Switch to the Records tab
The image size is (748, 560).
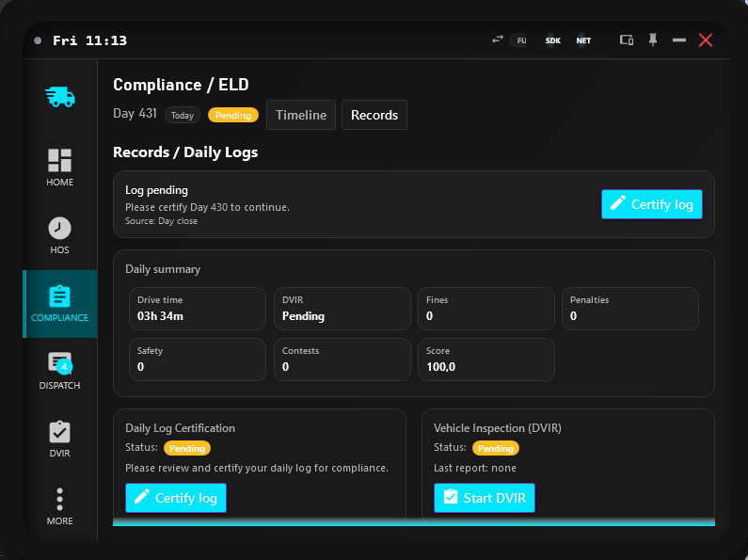click(374, 115)
